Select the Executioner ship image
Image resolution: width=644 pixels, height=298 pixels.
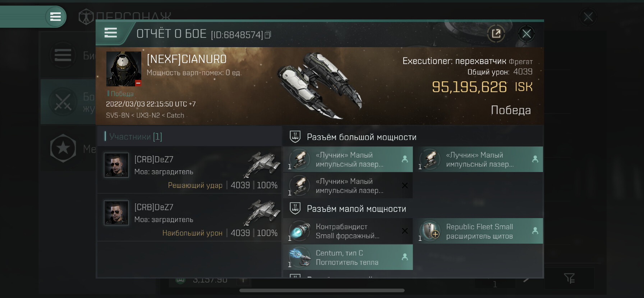click(320, 85)
